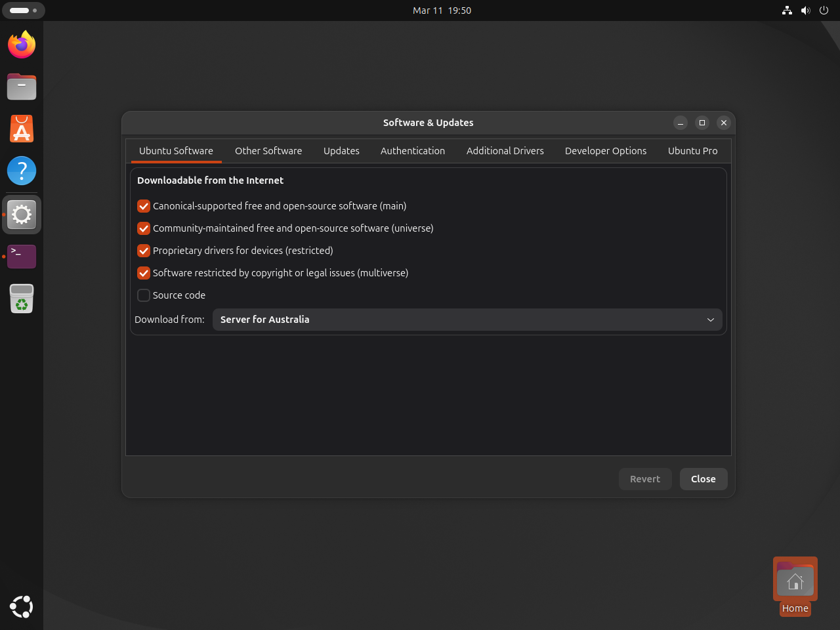Open the Ubuntu Pro tab
The width and height of the screenshot is (840, 630).
pos(692,150)
